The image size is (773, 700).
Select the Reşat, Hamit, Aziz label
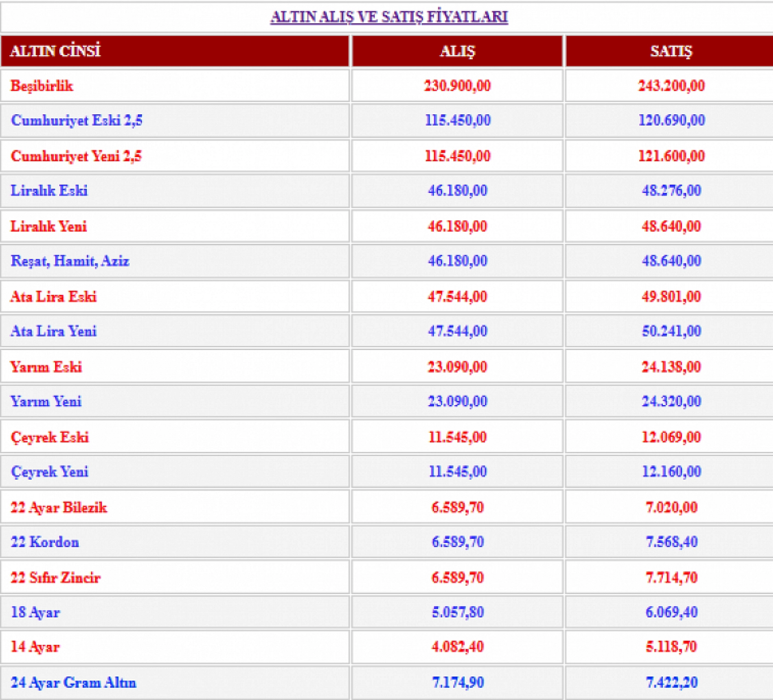tap(70, 261)
